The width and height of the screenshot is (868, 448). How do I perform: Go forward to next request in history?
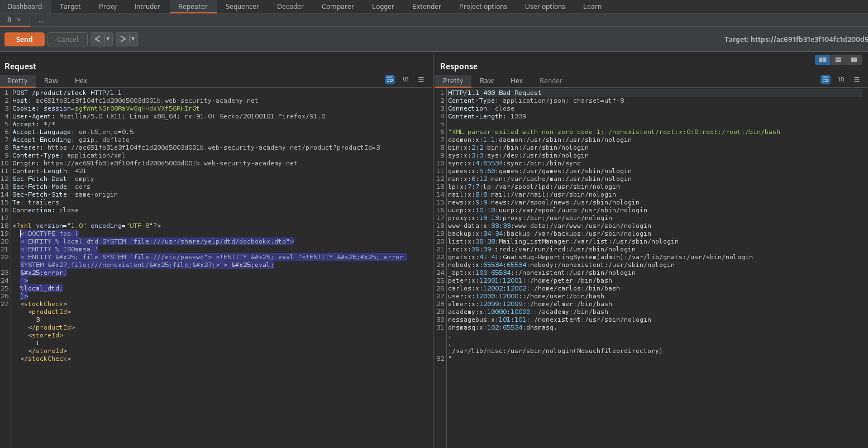tap(123, 39)
